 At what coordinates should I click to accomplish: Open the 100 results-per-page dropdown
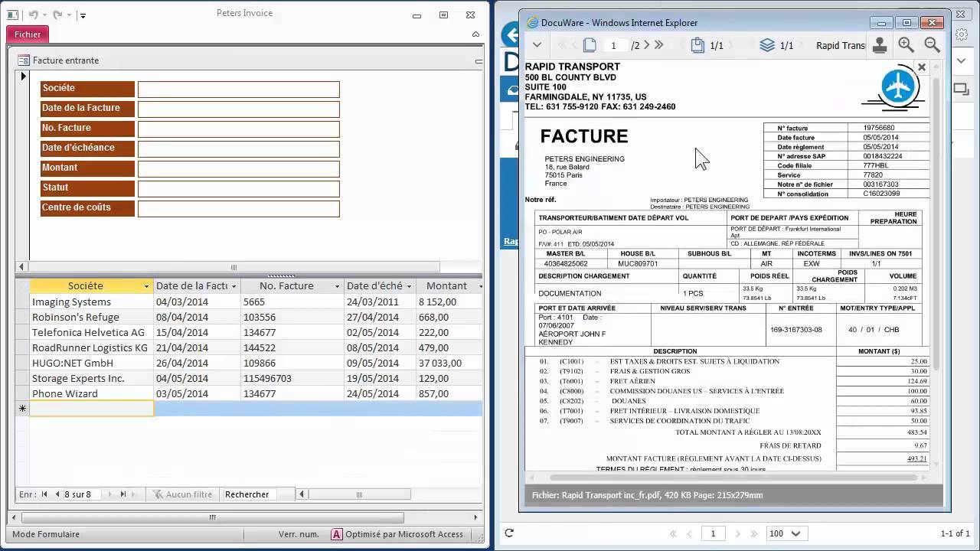point(786,533)
